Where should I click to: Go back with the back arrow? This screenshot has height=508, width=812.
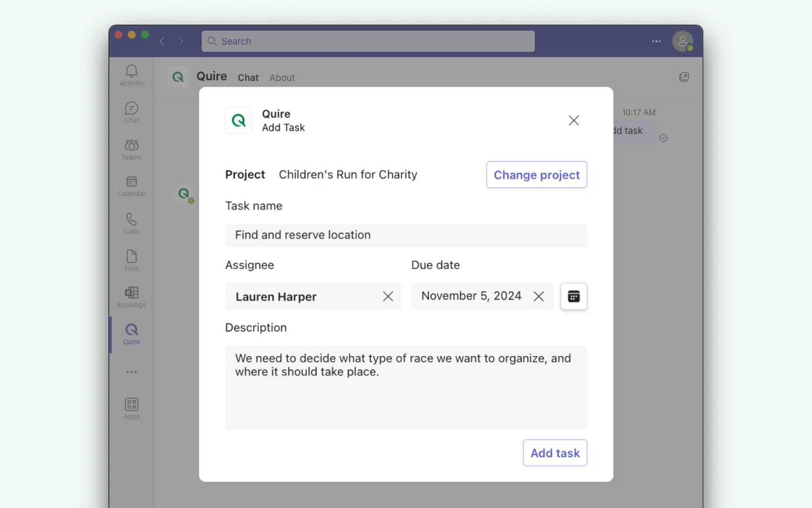click(x=162, y=41)
